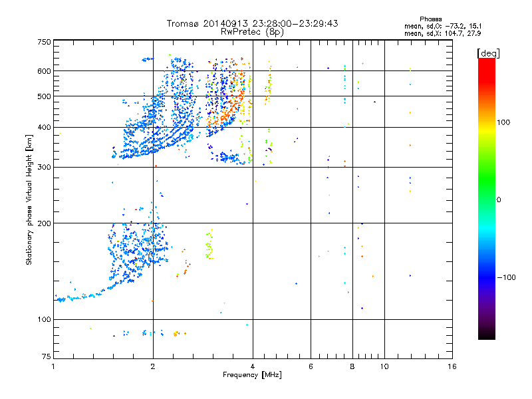This screenshot has height=399, width=532.
Task: Click the x-axis tick label '1'
Action: pos(53,366)
